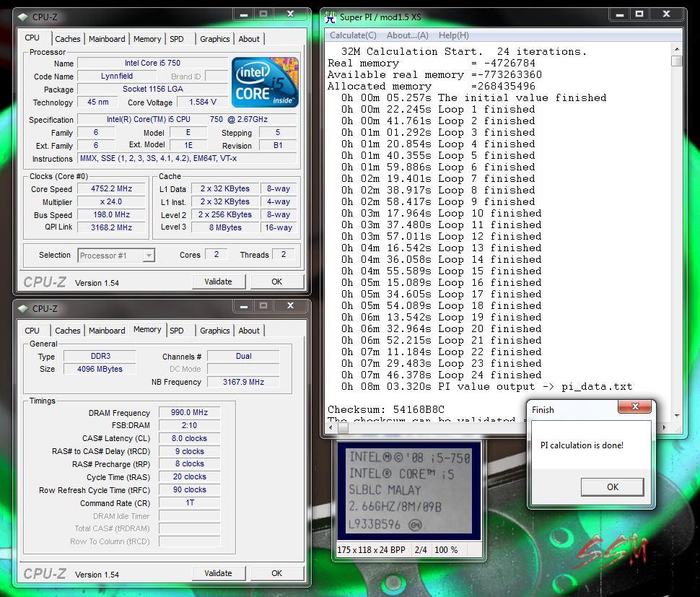Click the Level 3 cache 8 MBytes value

225,227
